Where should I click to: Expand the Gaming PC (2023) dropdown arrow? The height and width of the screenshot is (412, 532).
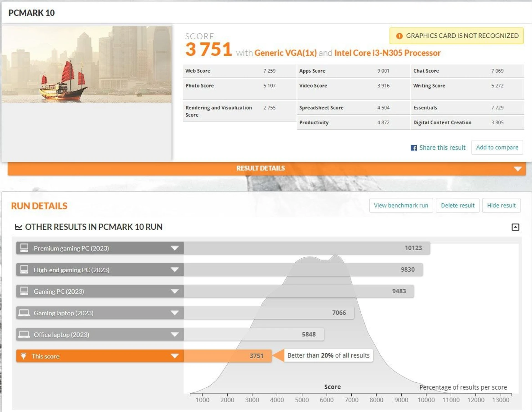click(175, 291)
